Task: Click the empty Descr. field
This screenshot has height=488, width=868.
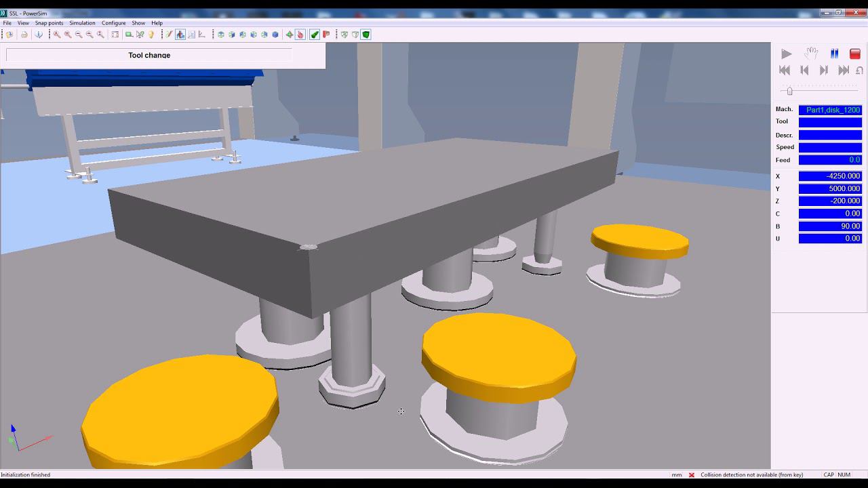Action: coord(830,135)
